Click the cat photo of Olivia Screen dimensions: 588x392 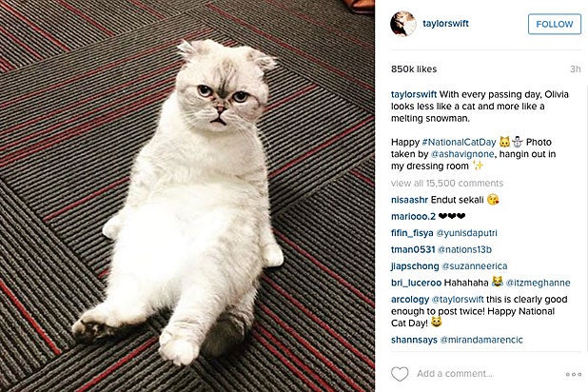tap(187, 196)
